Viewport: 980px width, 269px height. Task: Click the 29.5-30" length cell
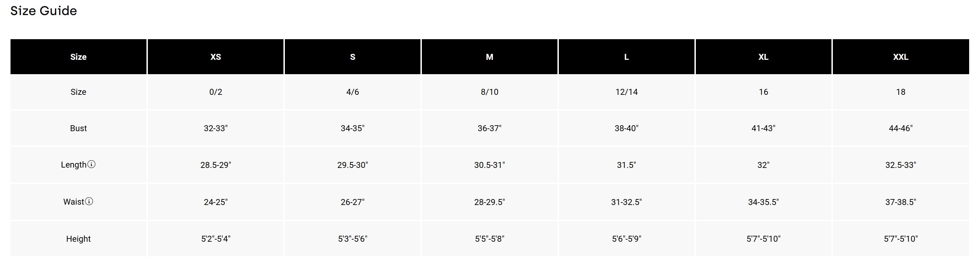point(353,165)
